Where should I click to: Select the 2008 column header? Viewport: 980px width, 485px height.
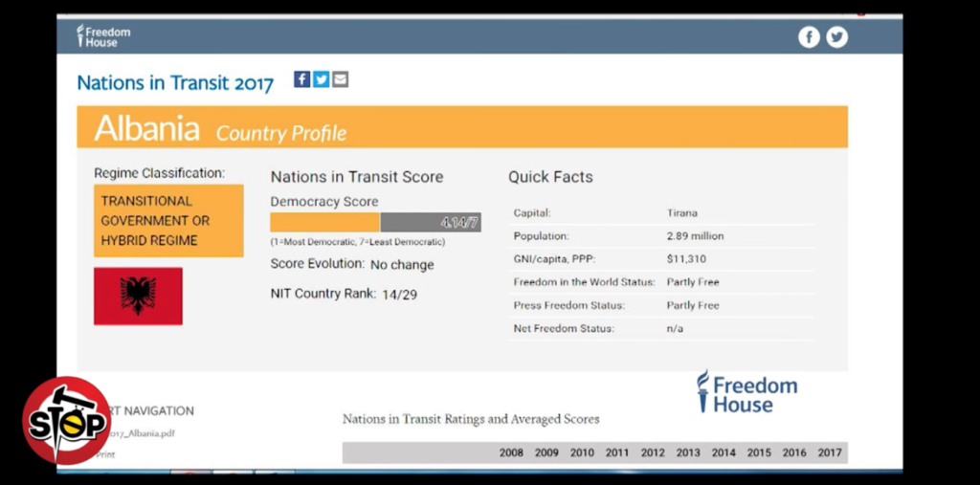tap(511, 453)
